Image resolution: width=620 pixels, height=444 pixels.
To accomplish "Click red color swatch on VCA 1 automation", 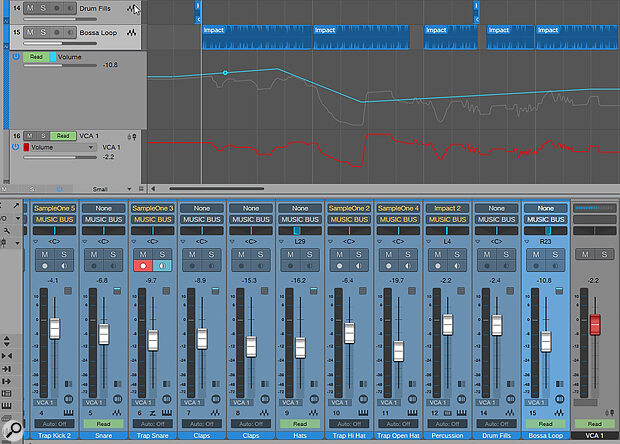I will click(26, 147).
